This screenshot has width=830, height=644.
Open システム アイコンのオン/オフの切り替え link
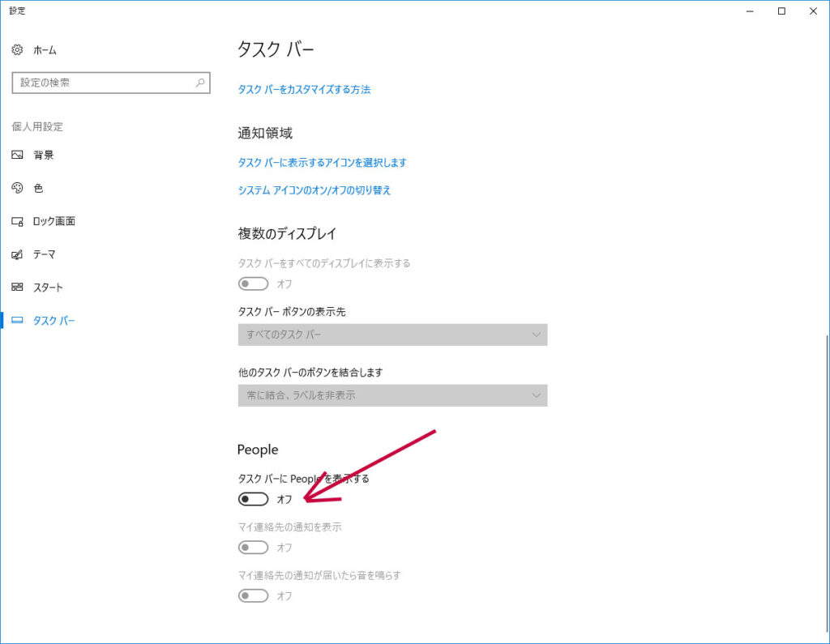pyautogui.click(x=314, y=190)
